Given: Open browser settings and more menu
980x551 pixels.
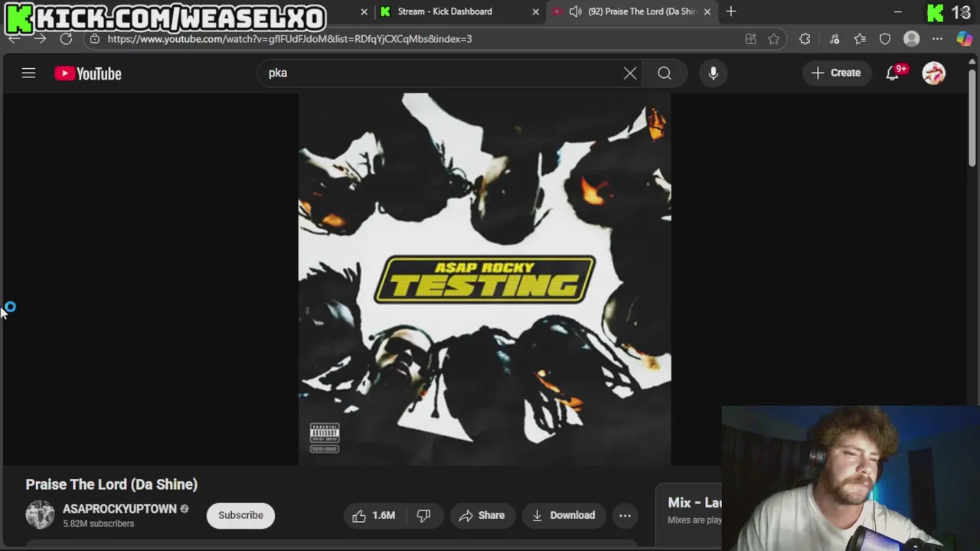Looking at the screenshot, I should [937, 39].
